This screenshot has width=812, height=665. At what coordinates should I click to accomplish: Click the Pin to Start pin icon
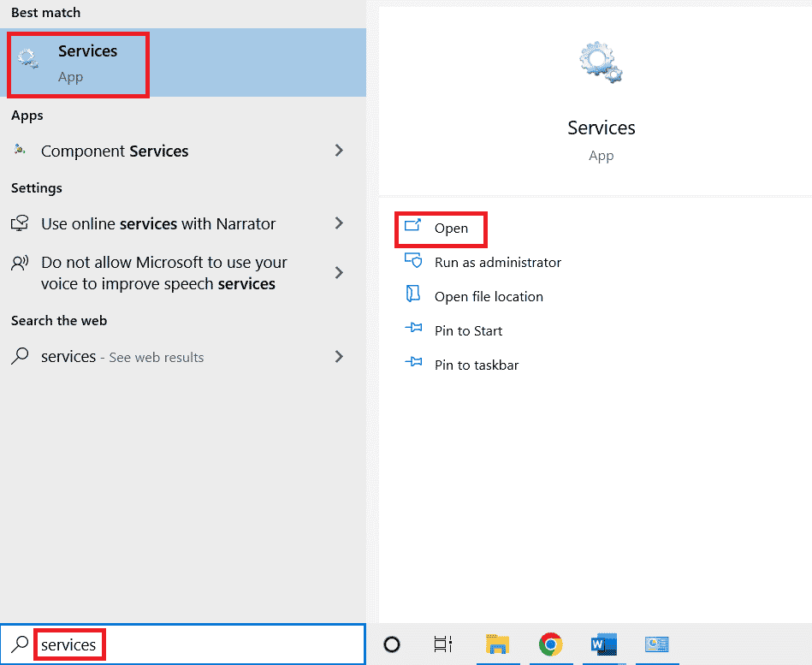point(413,327)
